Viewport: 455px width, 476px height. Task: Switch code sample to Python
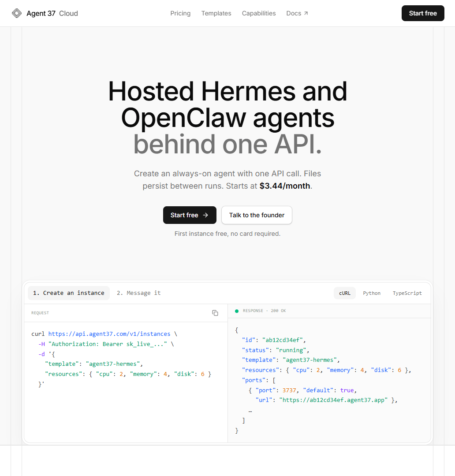click(372, 293)
